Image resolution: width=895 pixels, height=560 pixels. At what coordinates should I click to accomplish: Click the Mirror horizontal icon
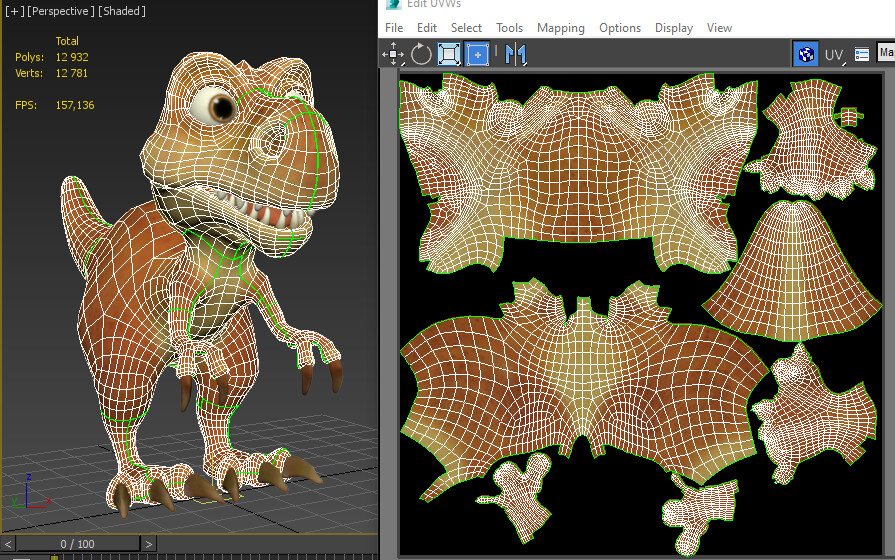point(515,54)
